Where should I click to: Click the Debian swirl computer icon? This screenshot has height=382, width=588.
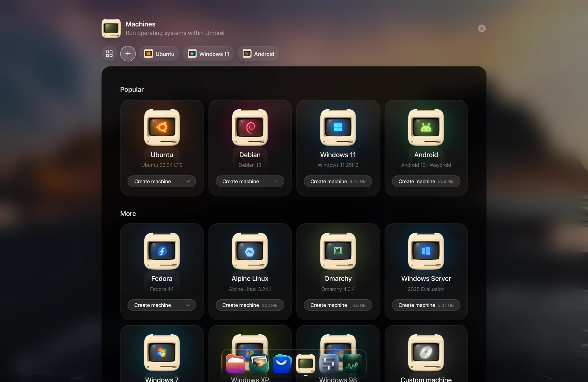point(250,127)
